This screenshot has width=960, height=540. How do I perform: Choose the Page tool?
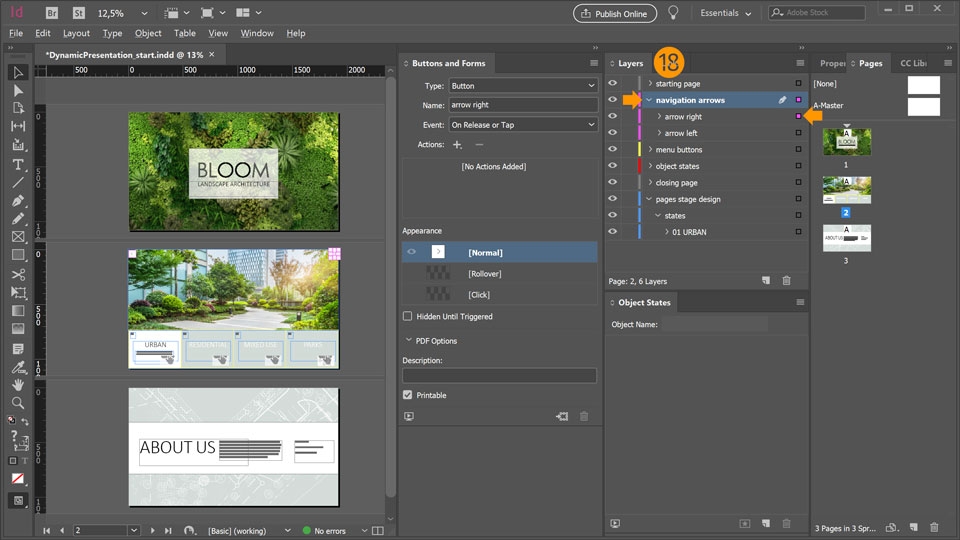point(18,108)
